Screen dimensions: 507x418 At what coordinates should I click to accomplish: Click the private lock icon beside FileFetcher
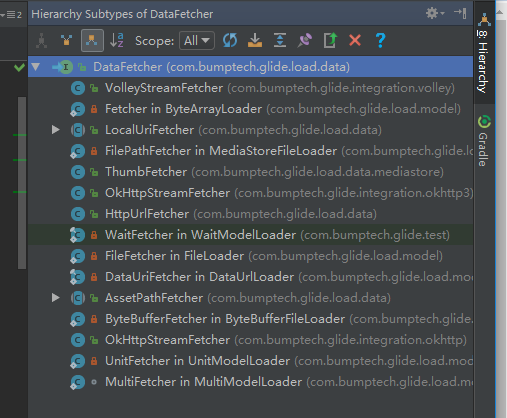[94, 256]
